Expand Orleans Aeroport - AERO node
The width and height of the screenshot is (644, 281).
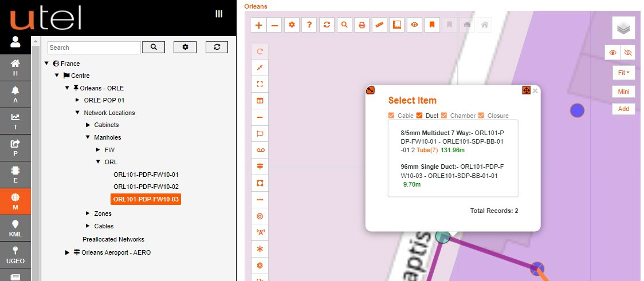(68, 252)
